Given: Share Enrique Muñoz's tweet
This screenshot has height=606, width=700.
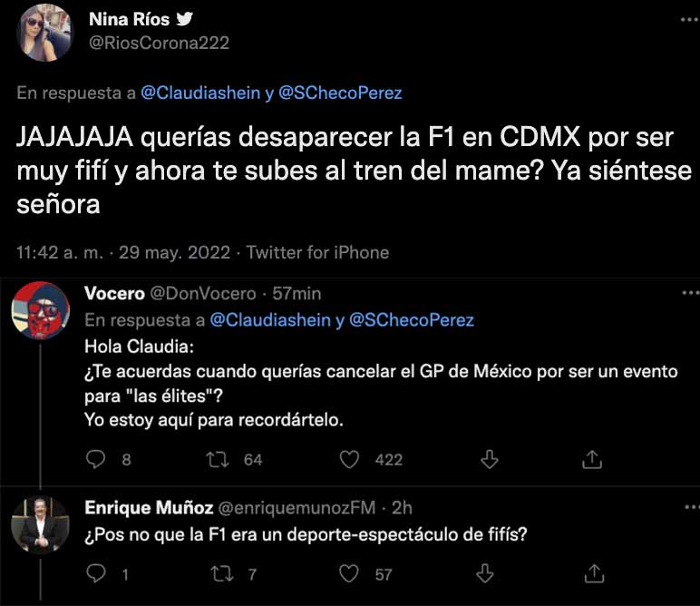Looking at the screenshot, I should (593, 573).
